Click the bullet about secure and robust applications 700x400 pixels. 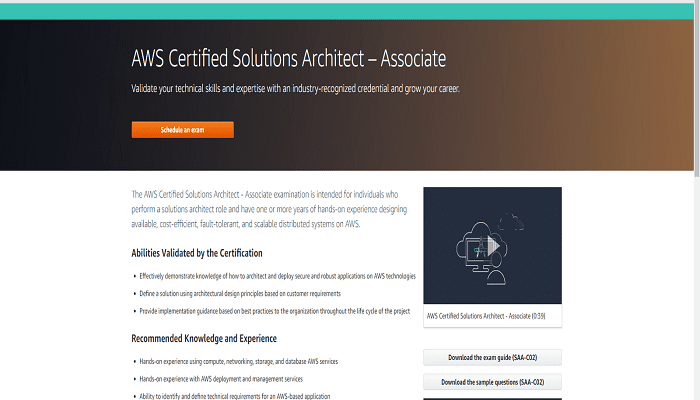[277, 276]
